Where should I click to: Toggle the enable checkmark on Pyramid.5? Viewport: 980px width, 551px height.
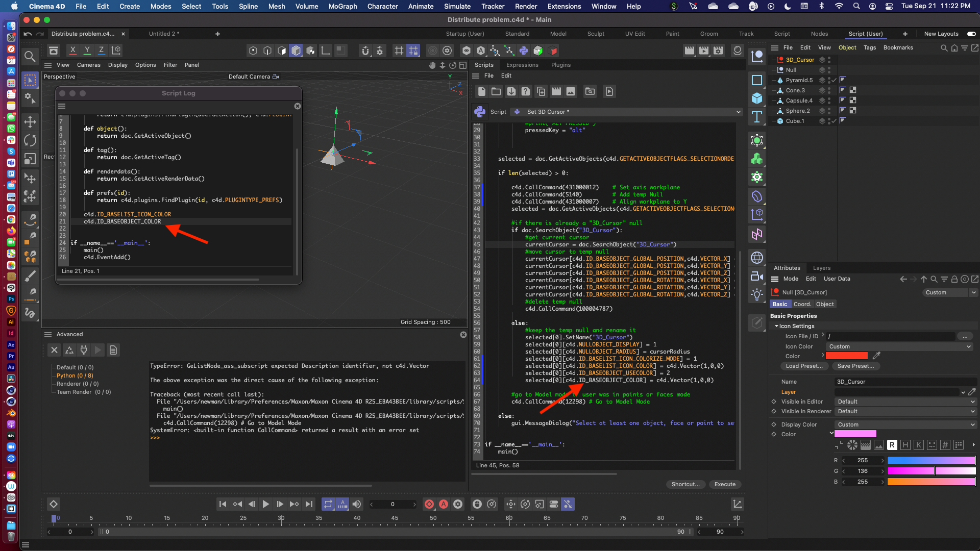[x=834, y=80]
